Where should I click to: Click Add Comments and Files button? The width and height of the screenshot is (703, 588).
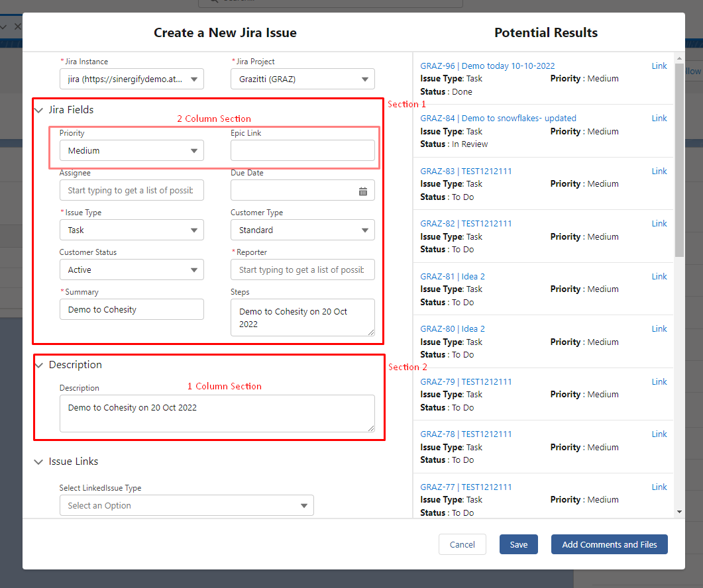[610, 544]
